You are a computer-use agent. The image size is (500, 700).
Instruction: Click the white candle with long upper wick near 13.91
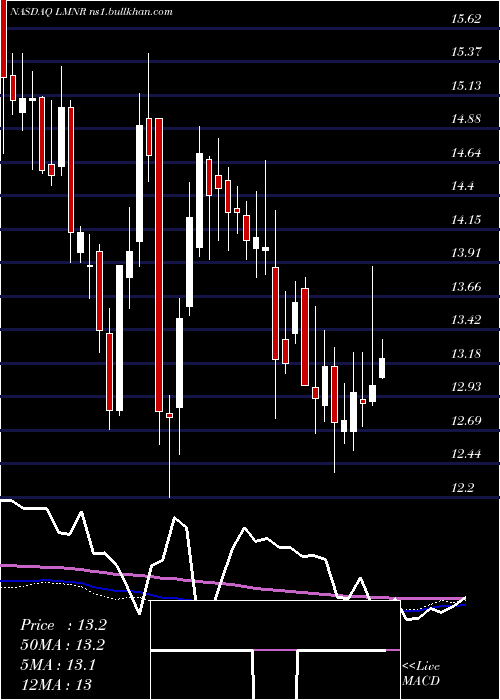[x=372, y=393]
